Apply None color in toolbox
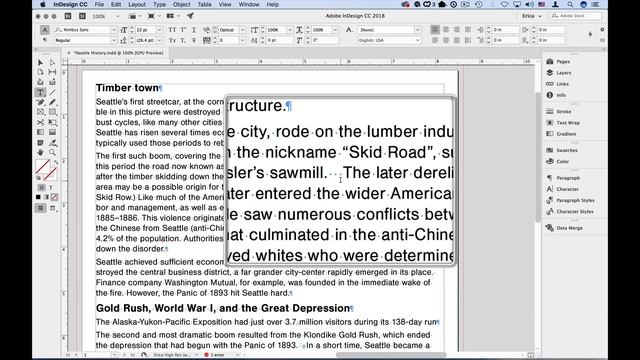The width and height of the screenshot is (640, 360). point(54,197)
